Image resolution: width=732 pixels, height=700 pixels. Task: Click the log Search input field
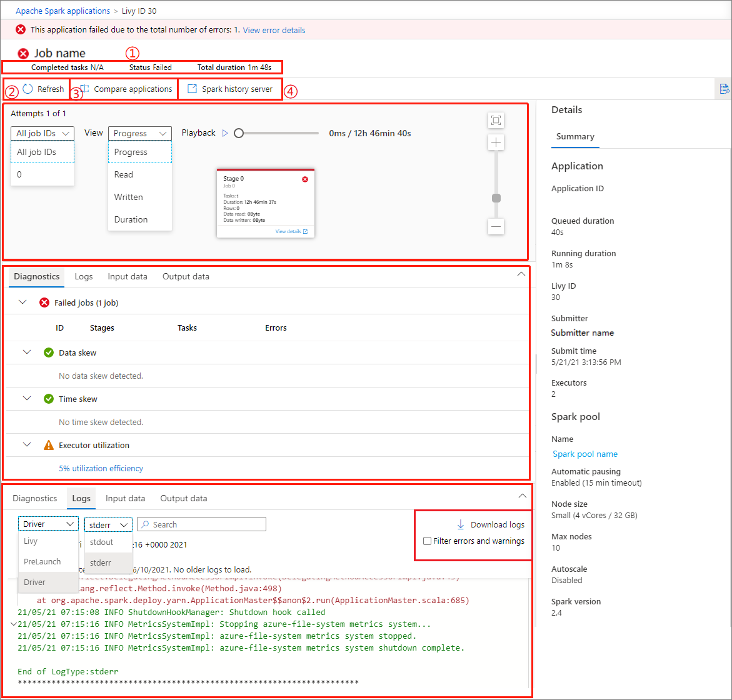point(200,524)
